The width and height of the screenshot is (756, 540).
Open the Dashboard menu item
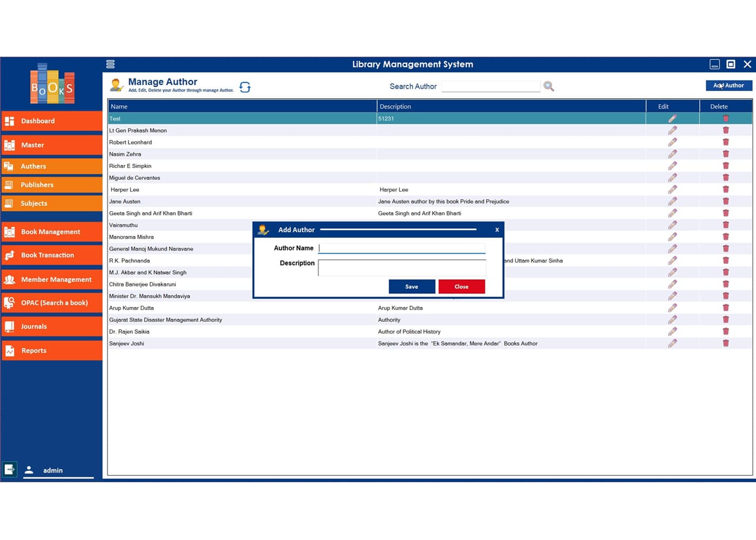pyautogui.click(x=52, y=121)
